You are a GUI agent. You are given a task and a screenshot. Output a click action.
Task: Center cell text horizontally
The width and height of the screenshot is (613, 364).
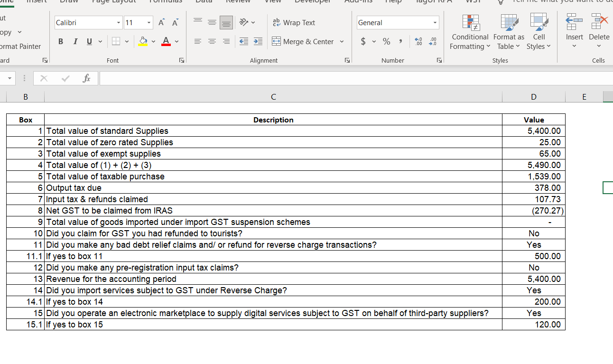coord(213,42)
